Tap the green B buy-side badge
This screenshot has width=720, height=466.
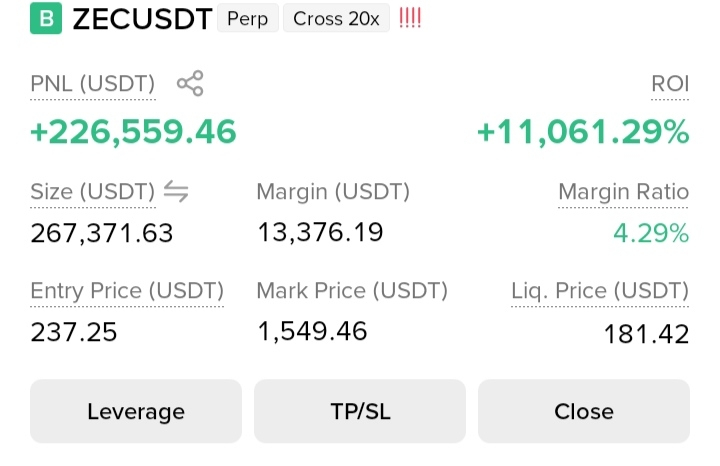pyautogui.click(x=46, y=18)
